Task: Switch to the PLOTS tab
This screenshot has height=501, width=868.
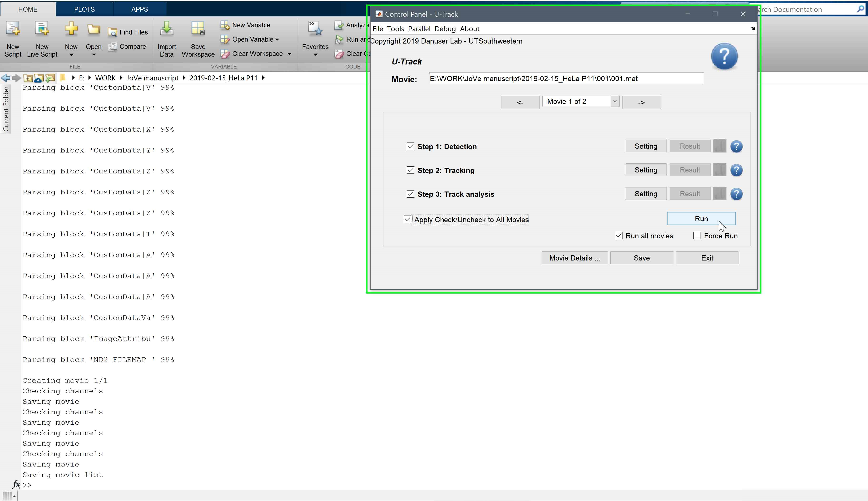Action: coord(84,9)
